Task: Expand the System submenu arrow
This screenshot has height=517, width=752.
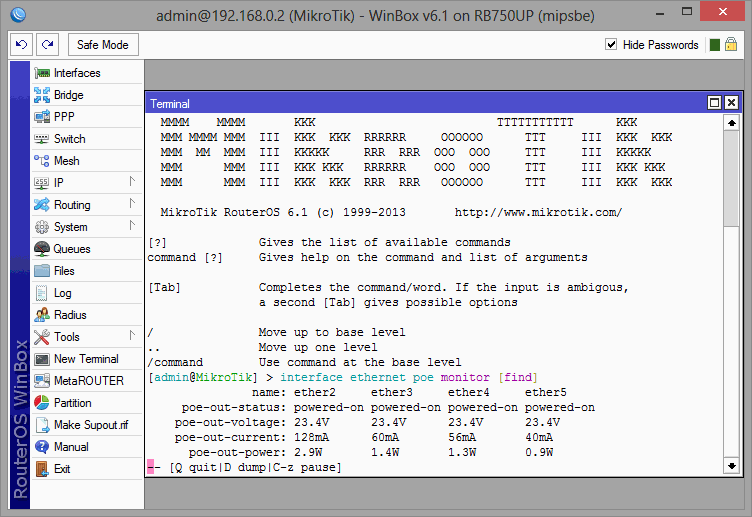Action: click(132, 225)
